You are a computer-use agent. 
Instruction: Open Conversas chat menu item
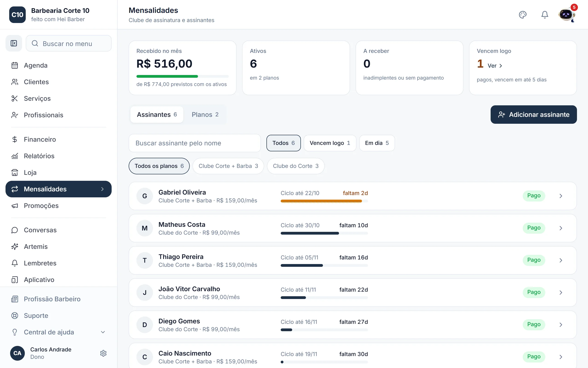(58, 230)
